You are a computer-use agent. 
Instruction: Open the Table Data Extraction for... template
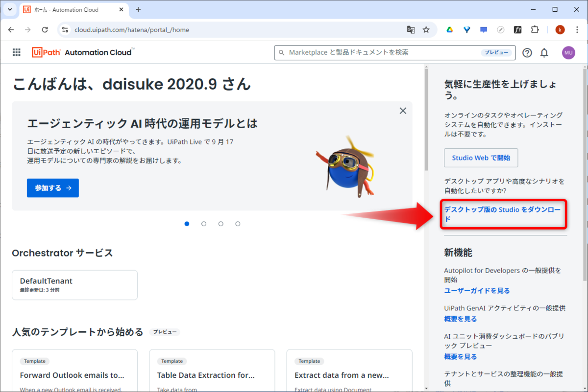[212, 370]
